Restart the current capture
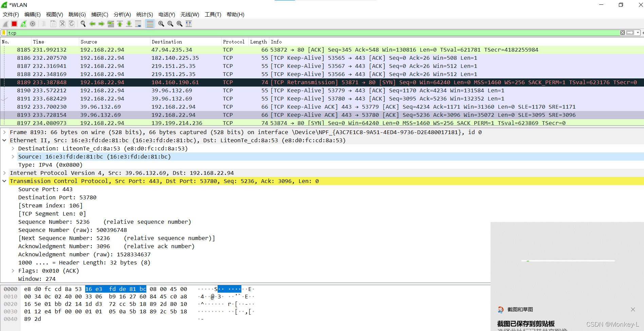The image size is (644, 331). pos(23,24)
